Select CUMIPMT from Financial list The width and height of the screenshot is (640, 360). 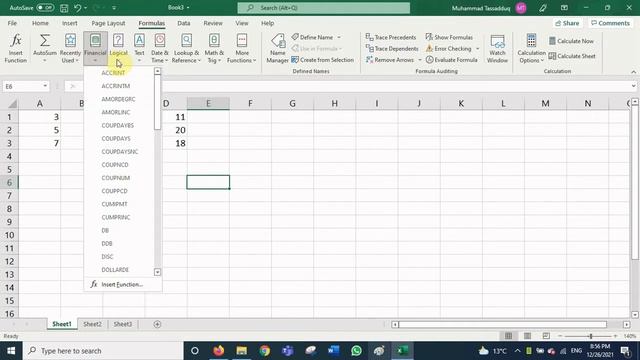click(x=115, y=204)
